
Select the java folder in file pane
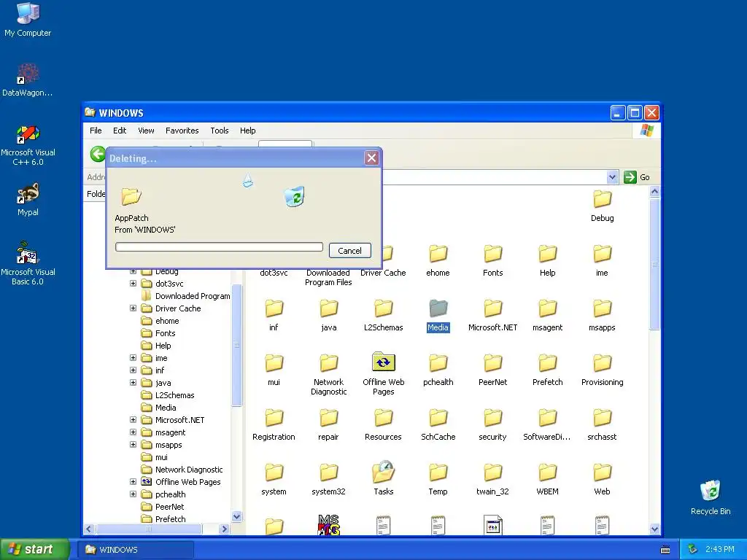[x=329, y=315]
